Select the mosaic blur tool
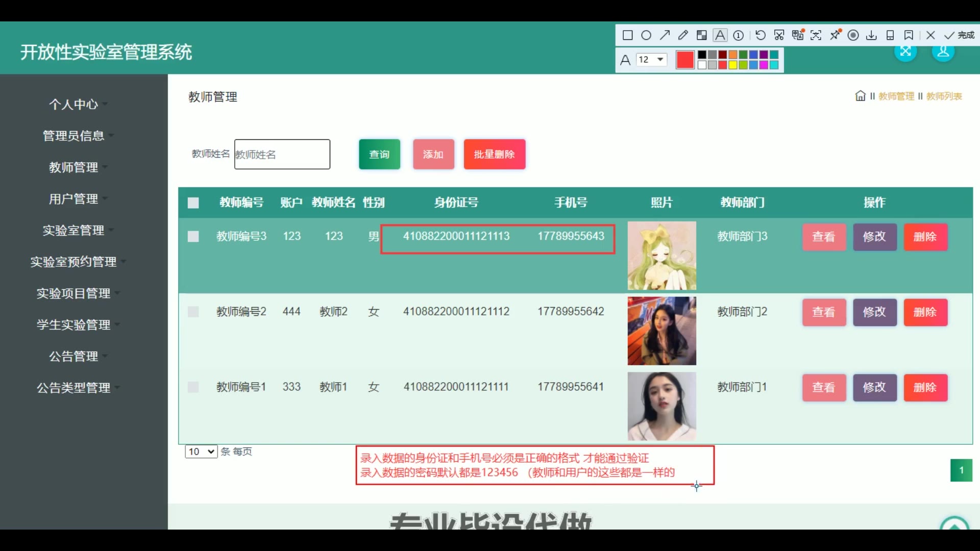 [x=702, y=35]
